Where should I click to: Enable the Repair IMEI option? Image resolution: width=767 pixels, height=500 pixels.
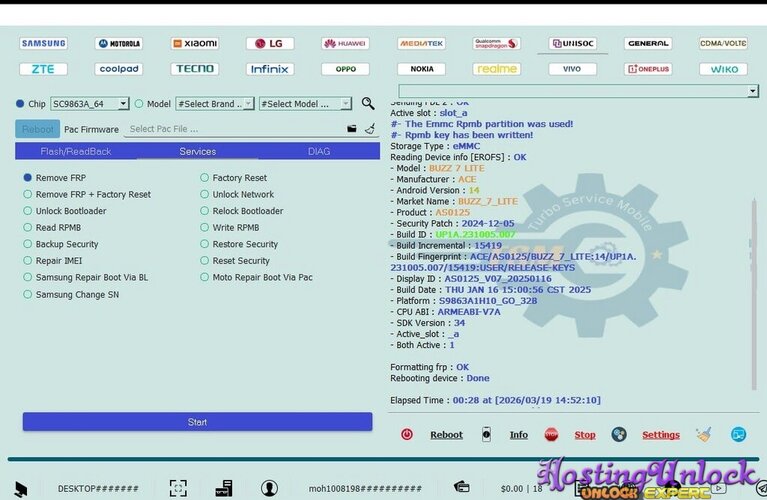[x=28, y=261]
